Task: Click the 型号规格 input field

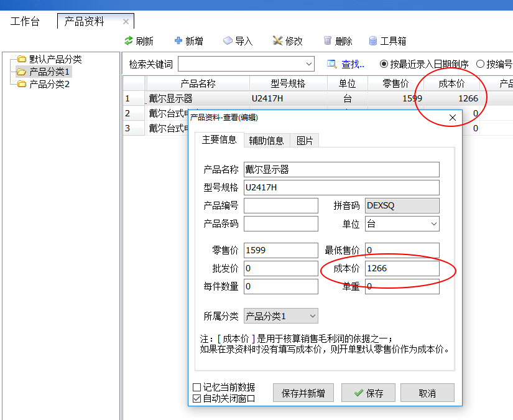Action: 341,187
